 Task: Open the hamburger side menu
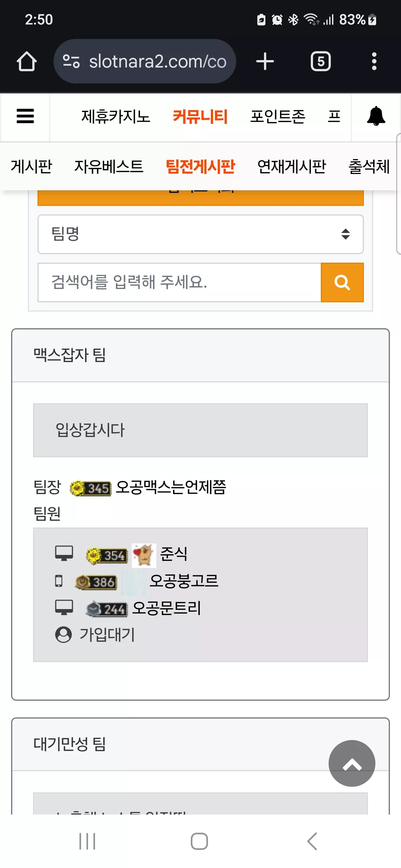tap(25, 116)
